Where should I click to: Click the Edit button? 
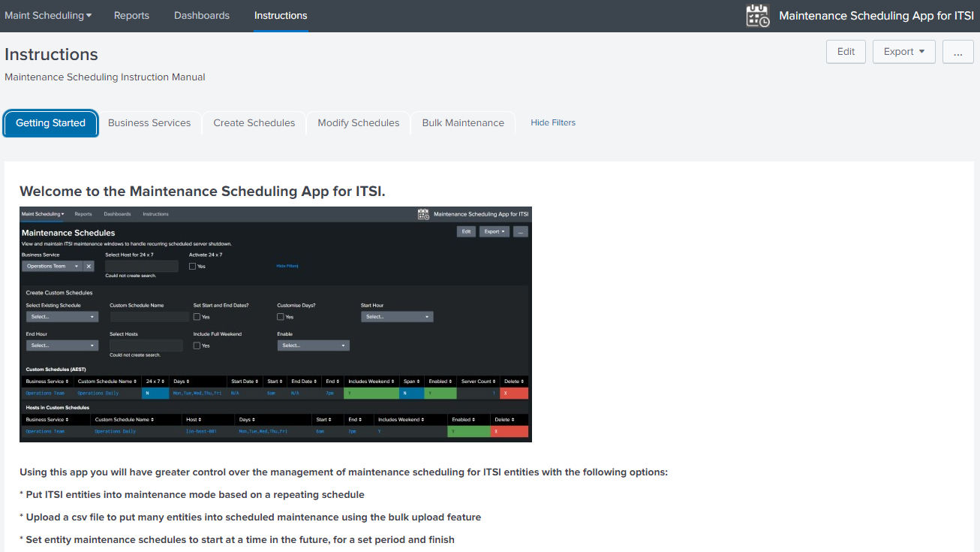tap(846, 52)
